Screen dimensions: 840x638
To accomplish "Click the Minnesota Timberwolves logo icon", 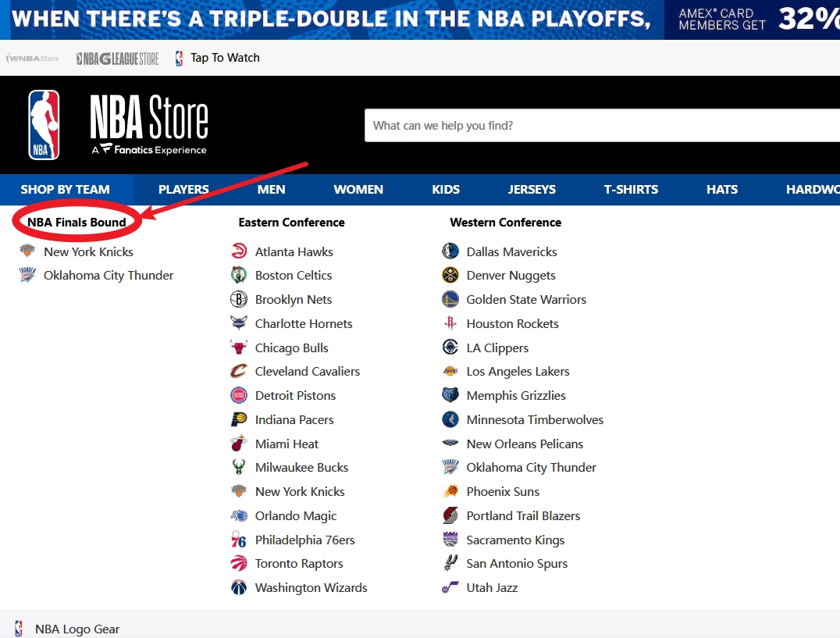I will (450, 419).
